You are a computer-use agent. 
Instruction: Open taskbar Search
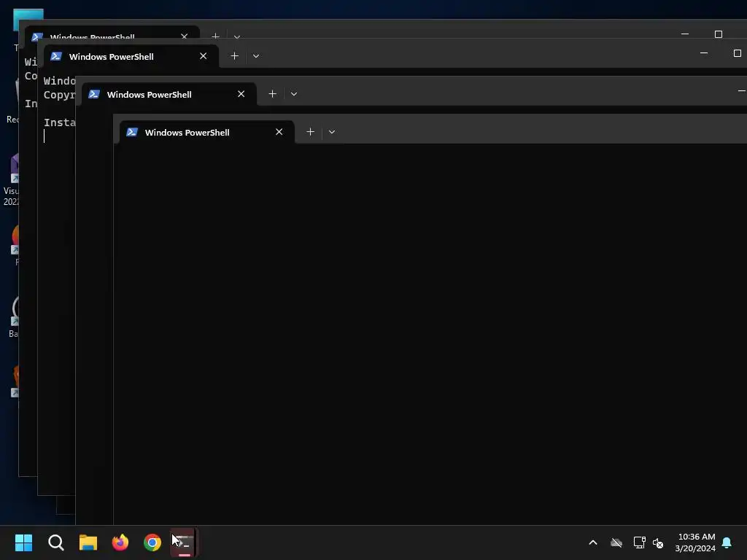(x=55, y=542)
